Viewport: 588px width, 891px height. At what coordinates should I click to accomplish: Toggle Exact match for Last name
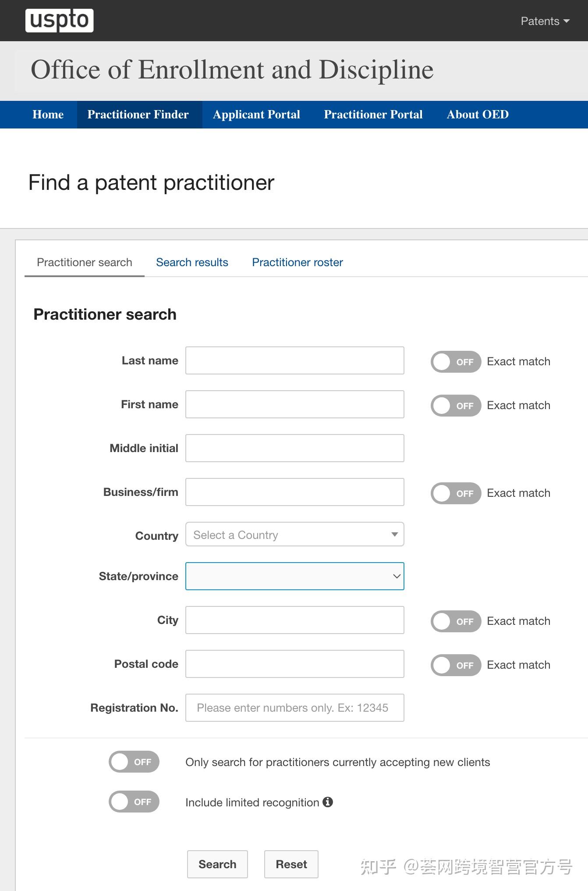[x=456, y=362]
